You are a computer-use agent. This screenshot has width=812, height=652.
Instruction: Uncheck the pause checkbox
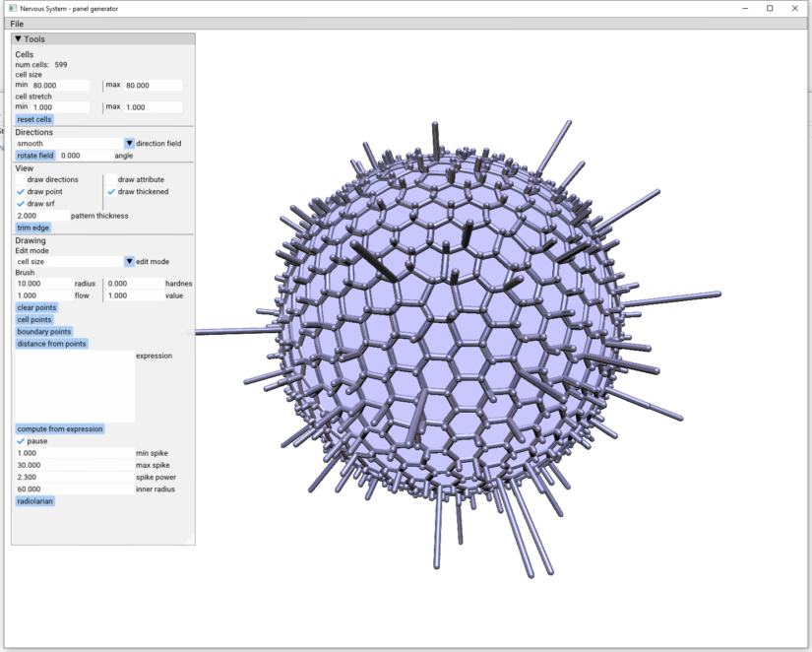pos(21,441)
